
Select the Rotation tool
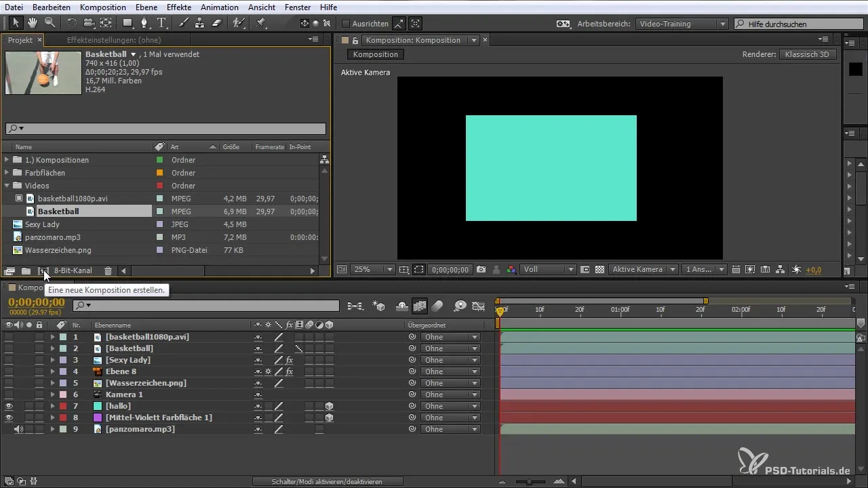coord(72,23)
